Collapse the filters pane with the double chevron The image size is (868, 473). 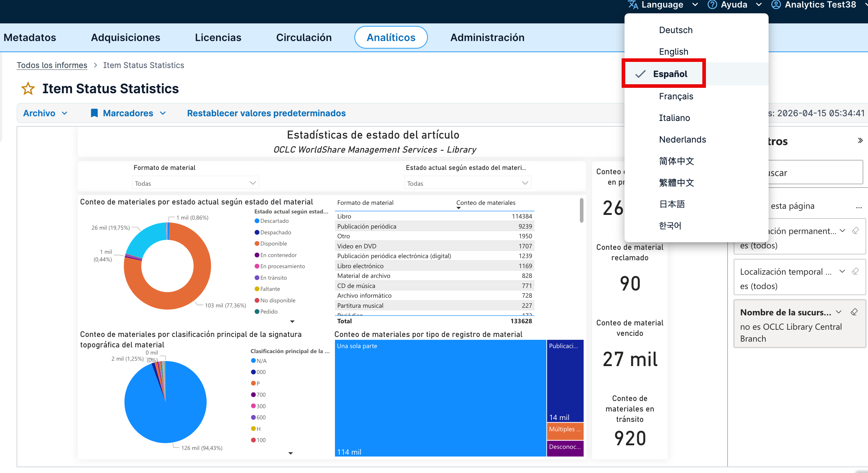(860, 140)
